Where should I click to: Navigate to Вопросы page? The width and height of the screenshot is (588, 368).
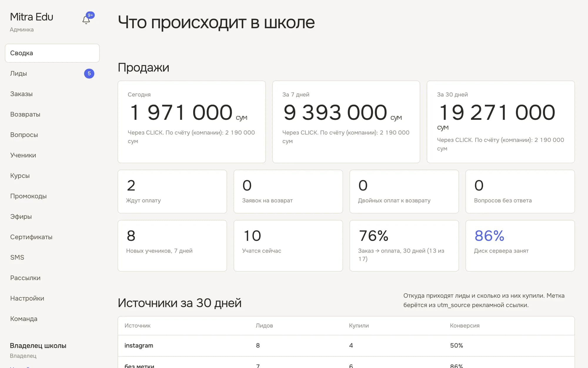[52, 135]
